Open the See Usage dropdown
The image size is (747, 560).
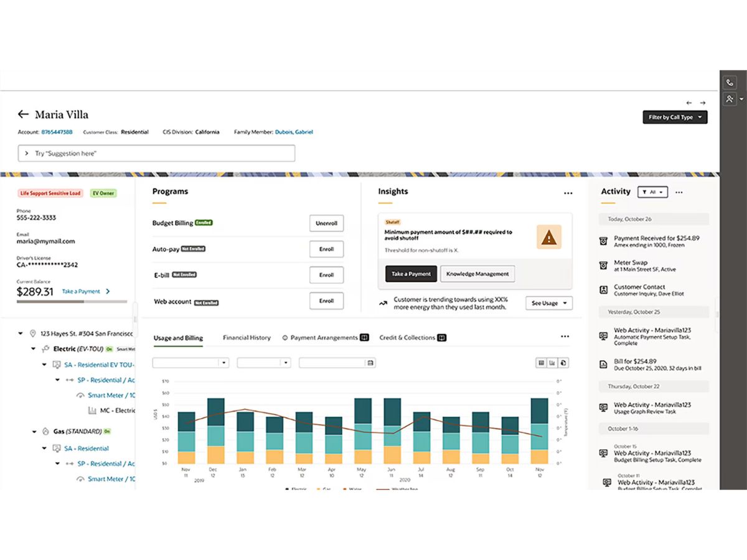point(549,303)
